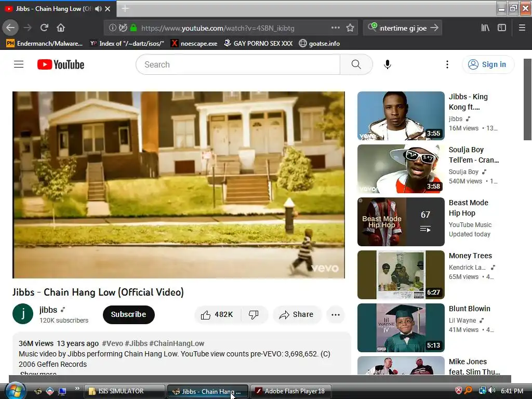Open the Firefox hamburger menu

(522, 28)
